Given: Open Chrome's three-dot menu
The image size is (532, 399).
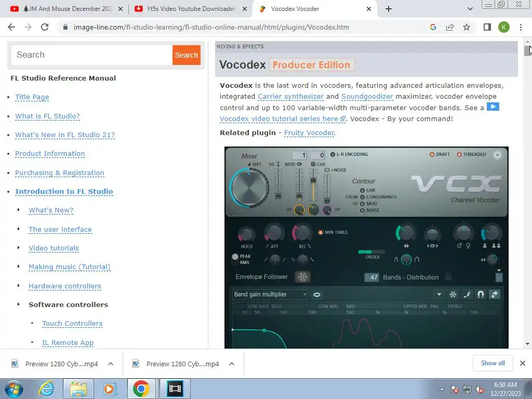Looking at the screenshot, I should point(521,27).
